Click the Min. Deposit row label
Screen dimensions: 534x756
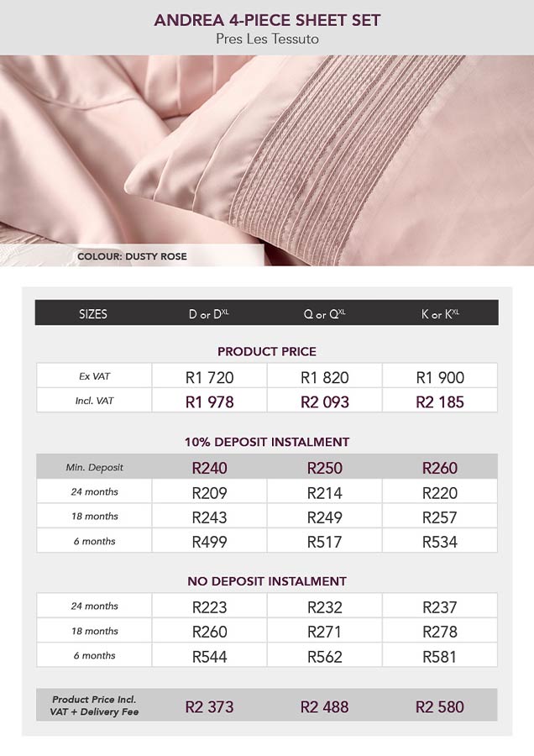point(94,467)
